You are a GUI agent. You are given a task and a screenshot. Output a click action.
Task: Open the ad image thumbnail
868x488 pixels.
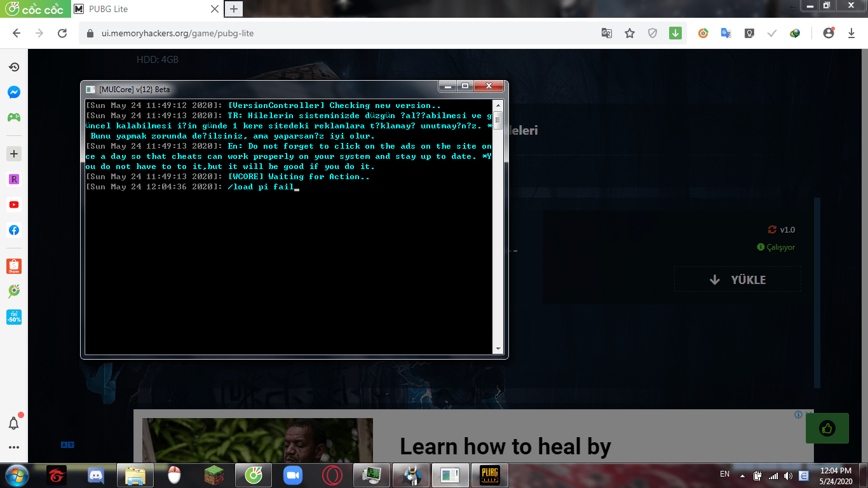(257, 440)
